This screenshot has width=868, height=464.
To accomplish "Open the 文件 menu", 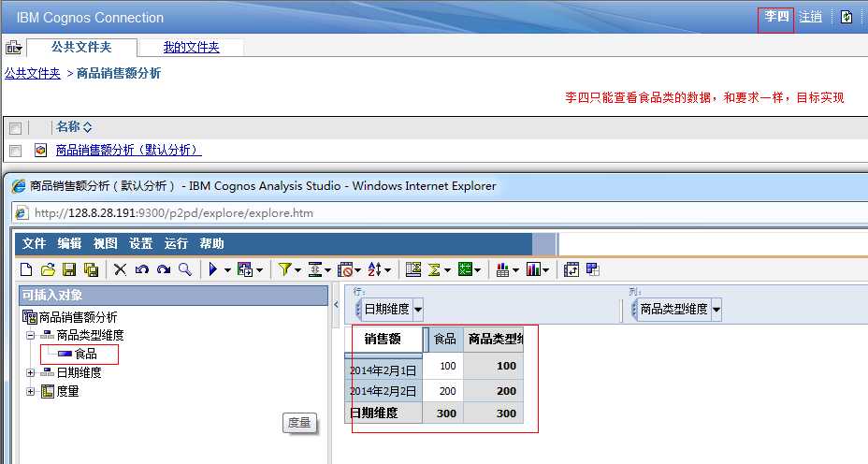I will [x=34, y=243].
